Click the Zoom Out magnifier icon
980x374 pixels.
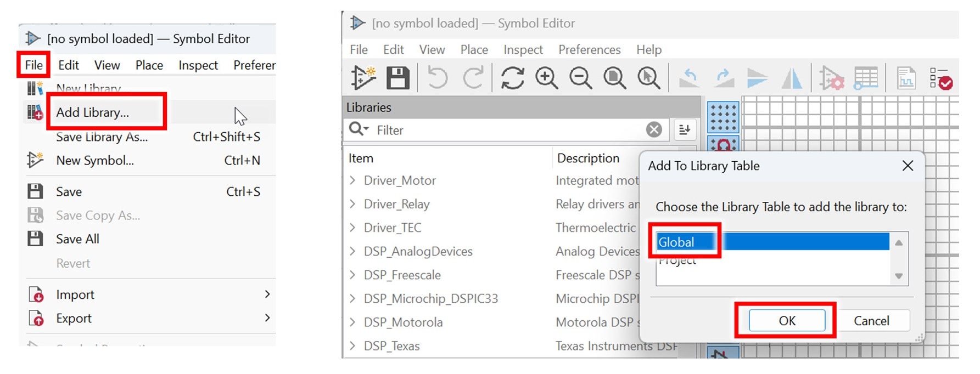[580, 77]
